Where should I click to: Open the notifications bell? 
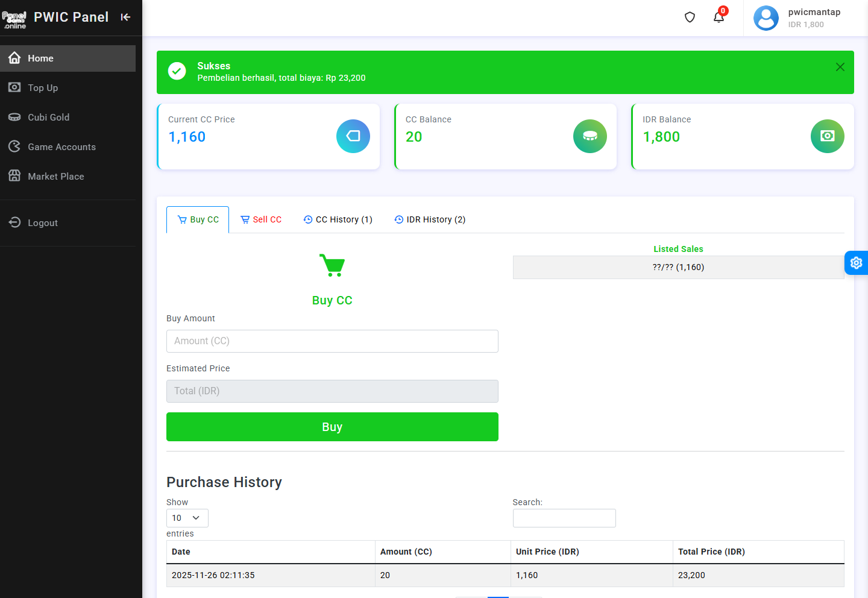tap(719, 17)
